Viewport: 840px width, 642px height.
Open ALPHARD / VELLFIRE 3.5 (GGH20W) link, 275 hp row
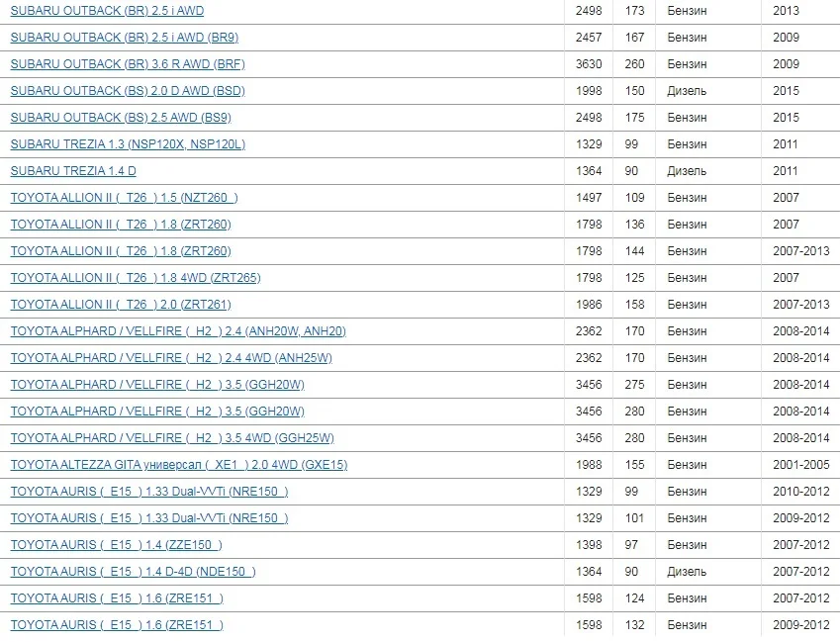click(x=157, y=386)
